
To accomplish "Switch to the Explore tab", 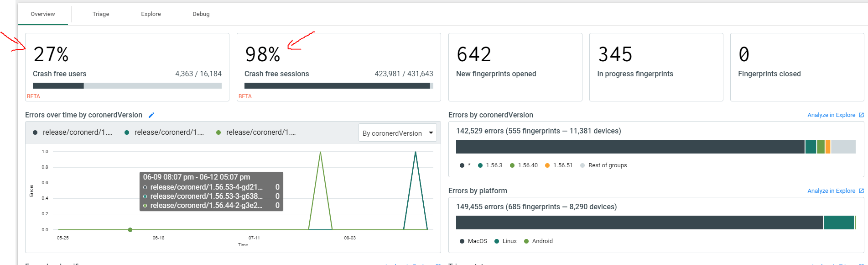I will [x=151, y=14].
